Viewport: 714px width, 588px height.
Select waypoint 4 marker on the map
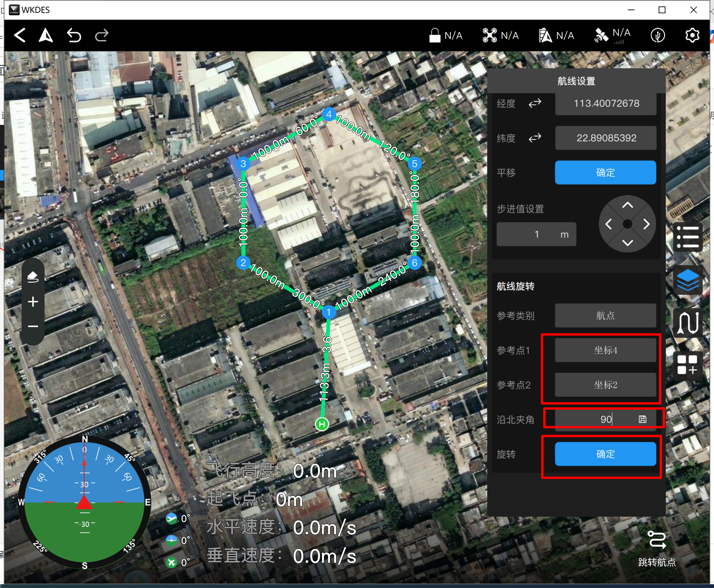[x=329, y=114]
